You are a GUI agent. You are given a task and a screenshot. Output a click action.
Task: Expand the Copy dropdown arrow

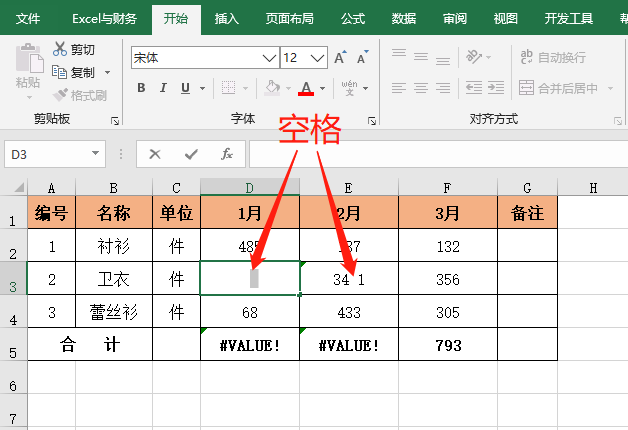(107, 72)
